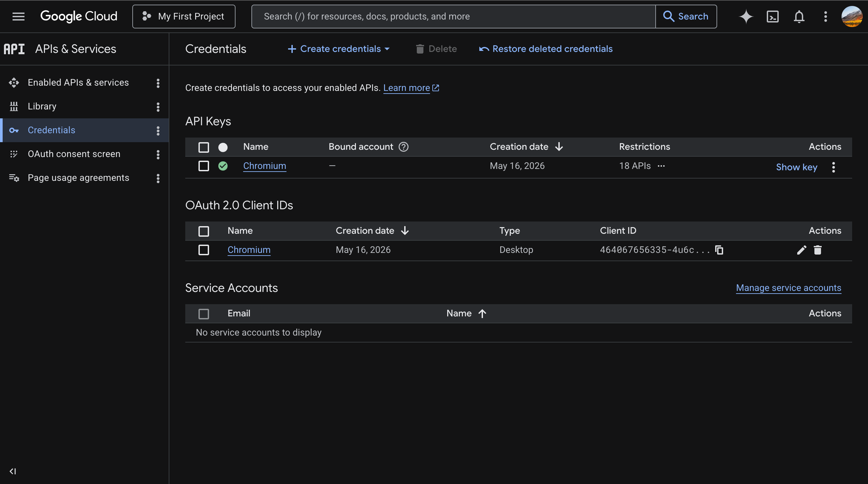
Task: Open the main navigation hamburger menu
Action: 19,16
